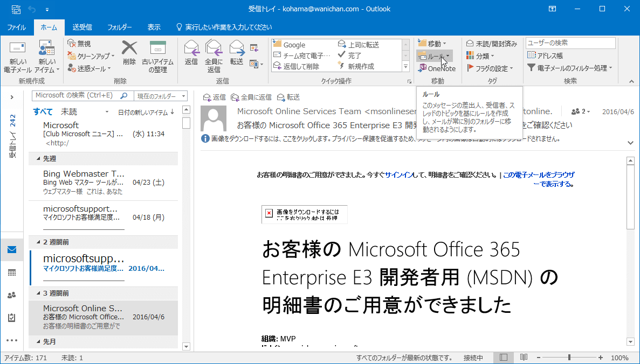This screenshot has height=364, width=640.
Task: Open Calendar view in navigation bar
Action: click(x=12, y=272)
